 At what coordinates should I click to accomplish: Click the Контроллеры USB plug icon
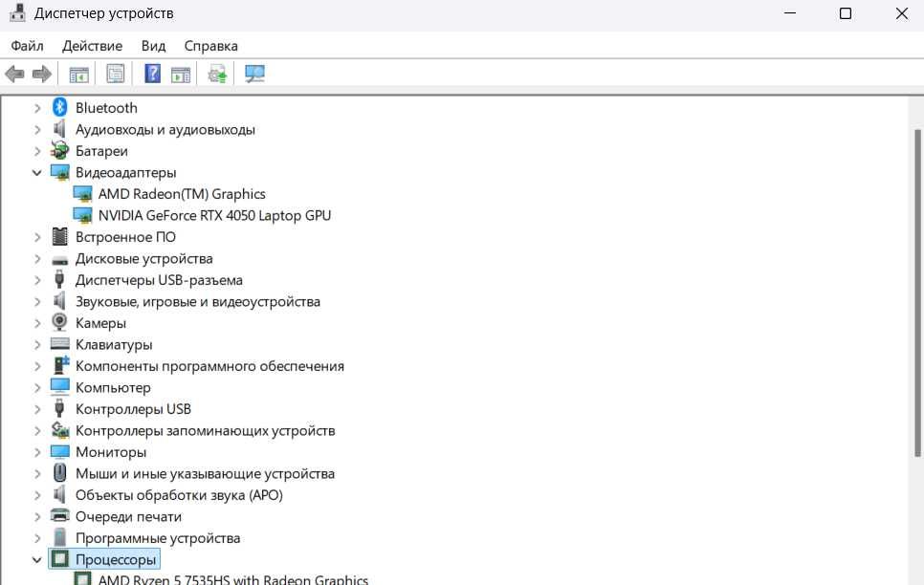point(59,408)
